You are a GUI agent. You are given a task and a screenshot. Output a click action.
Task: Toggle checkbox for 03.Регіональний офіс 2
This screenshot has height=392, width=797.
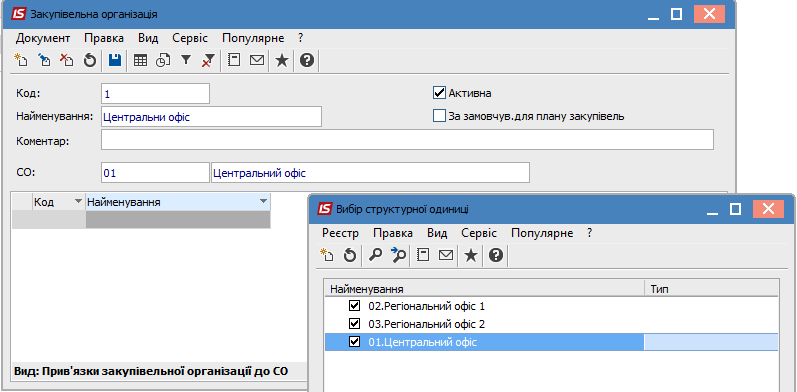(x=354, y=324)
